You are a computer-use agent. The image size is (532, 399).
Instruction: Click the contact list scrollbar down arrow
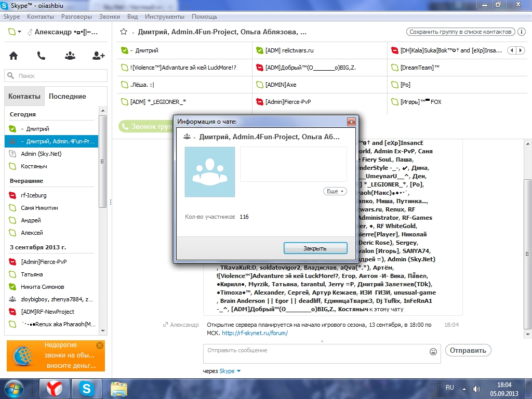pyautogui.click(x=103, y=330)
